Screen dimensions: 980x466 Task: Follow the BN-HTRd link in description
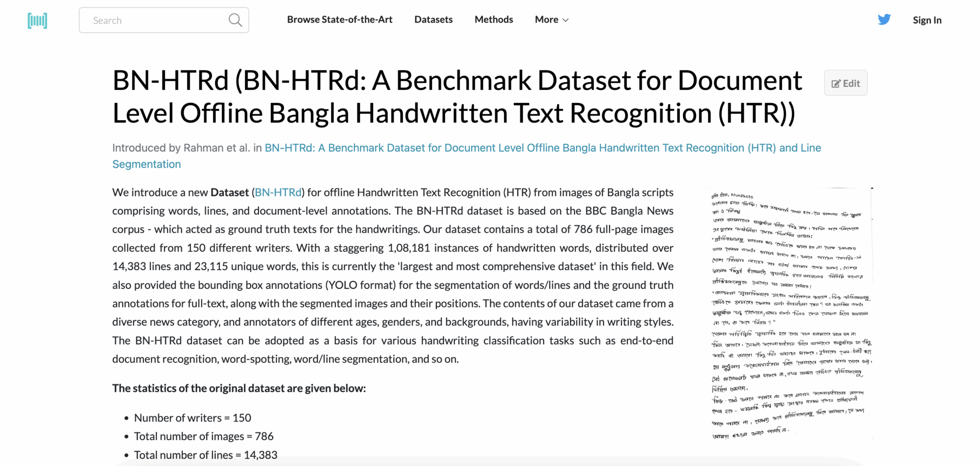(278, 193)
